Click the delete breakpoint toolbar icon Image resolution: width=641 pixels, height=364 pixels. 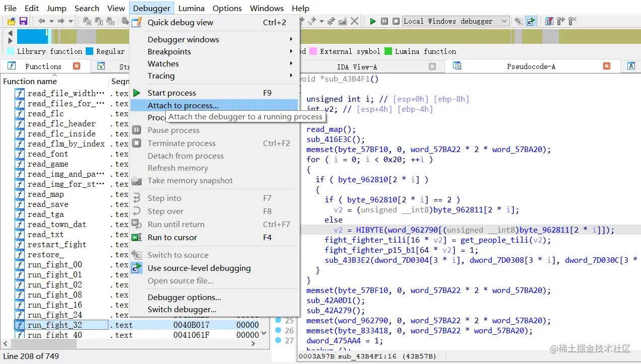pyautogui.click(x=572, y=21)
